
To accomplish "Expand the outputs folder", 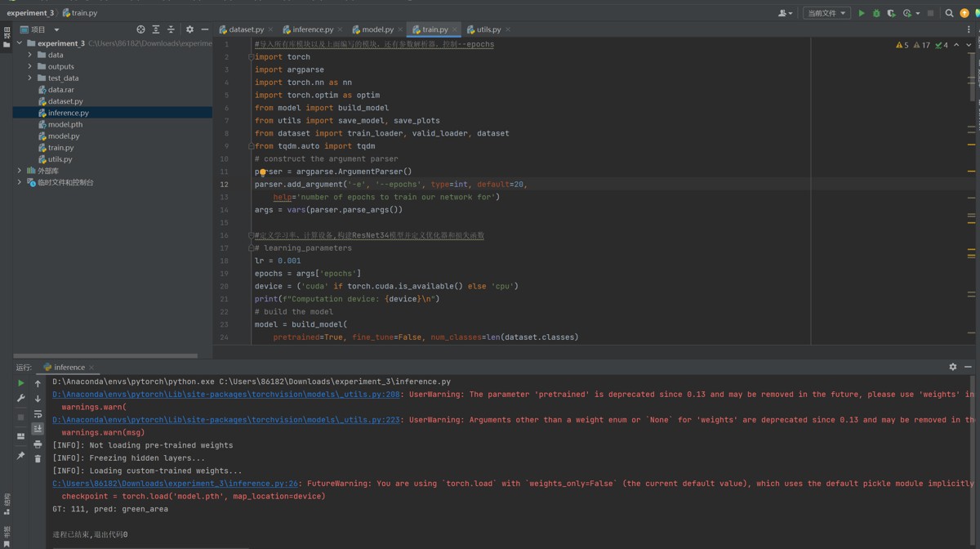I will [30, 66].
